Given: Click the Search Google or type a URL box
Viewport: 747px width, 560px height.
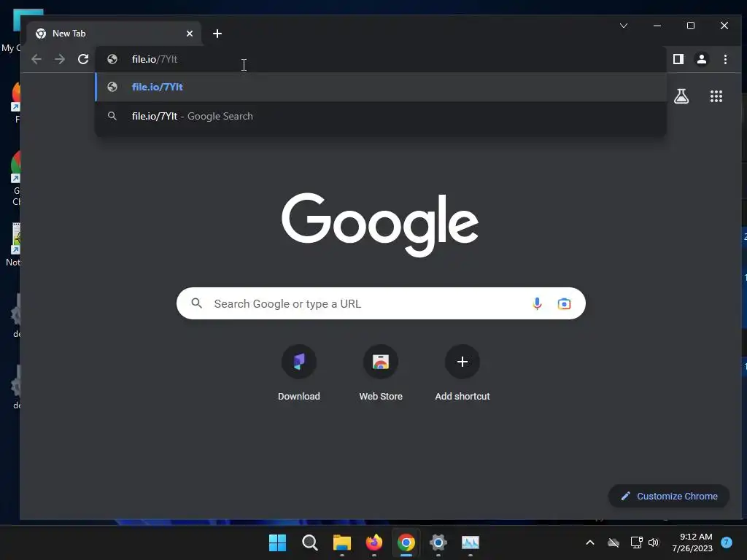Looking at the screenshot, I should [381, 303].
